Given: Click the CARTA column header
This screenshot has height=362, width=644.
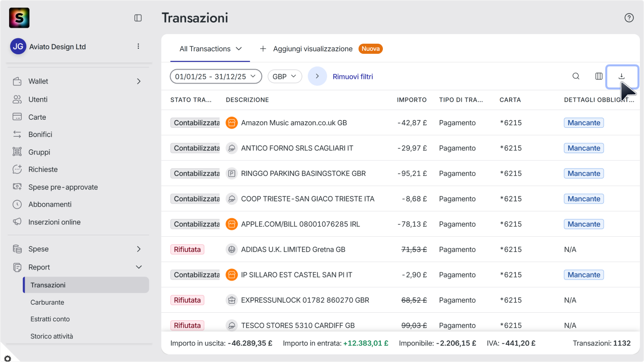Looking at the screenshot, I should (x=510, y=100).
